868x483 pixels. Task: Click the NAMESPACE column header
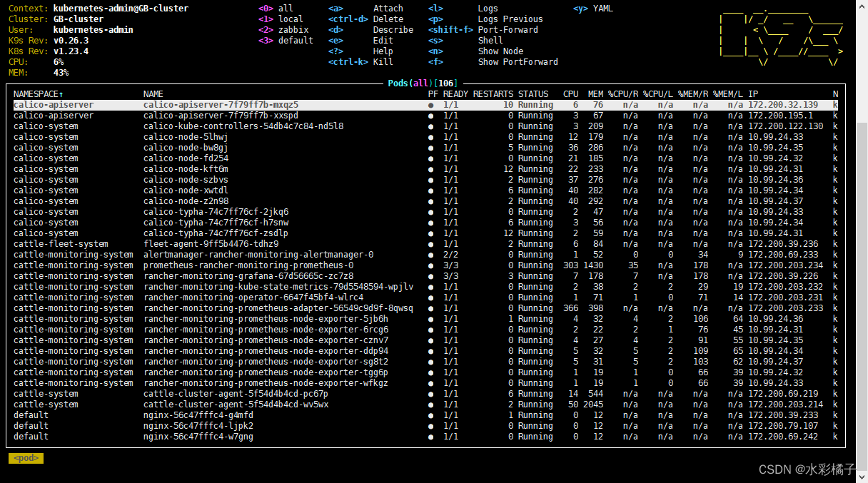pos(39,94)
